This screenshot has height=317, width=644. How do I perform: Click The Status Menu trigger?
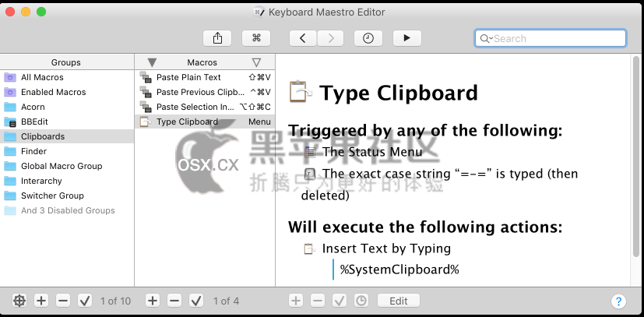pos(372,152)
